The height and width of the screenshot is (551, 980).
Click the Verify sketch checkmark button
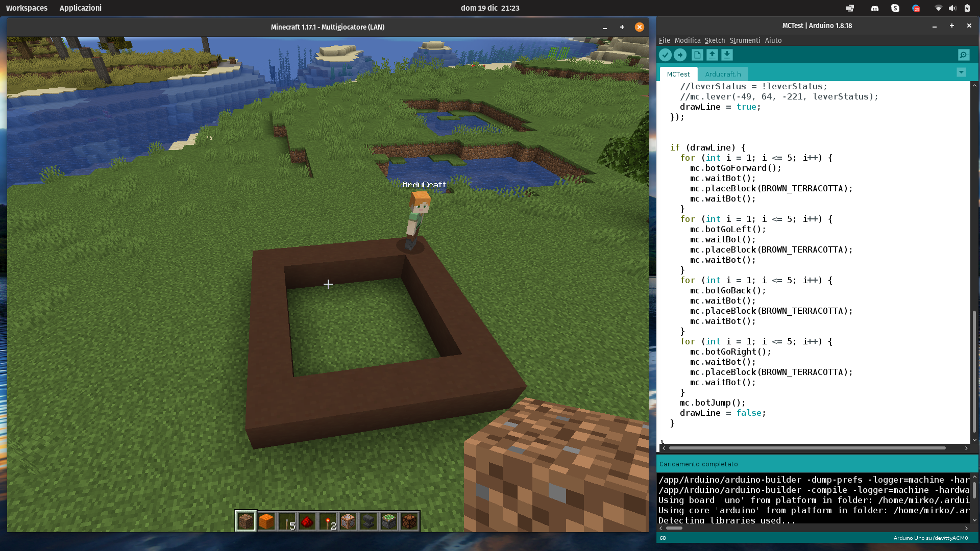coord(665,55)
